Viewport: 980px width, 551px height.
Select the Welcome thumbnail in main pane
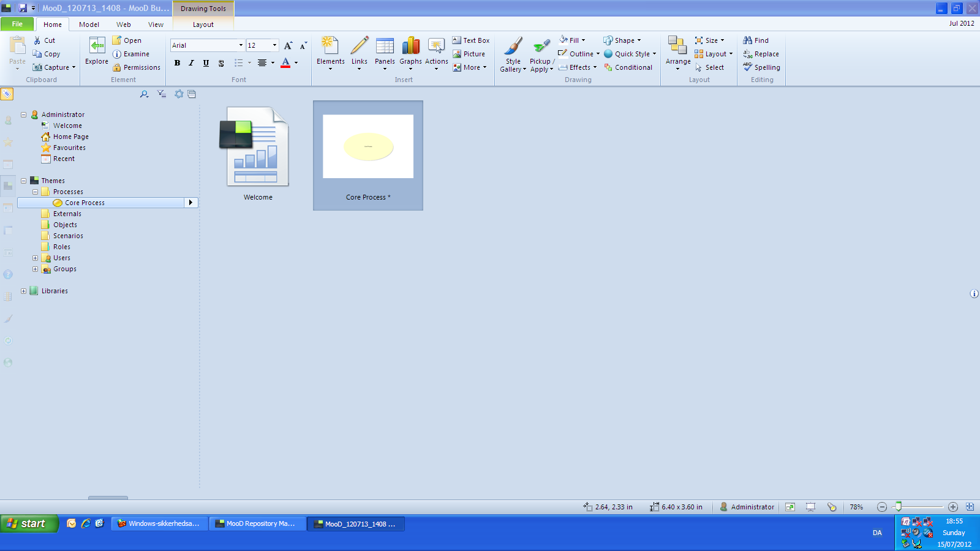257,153
